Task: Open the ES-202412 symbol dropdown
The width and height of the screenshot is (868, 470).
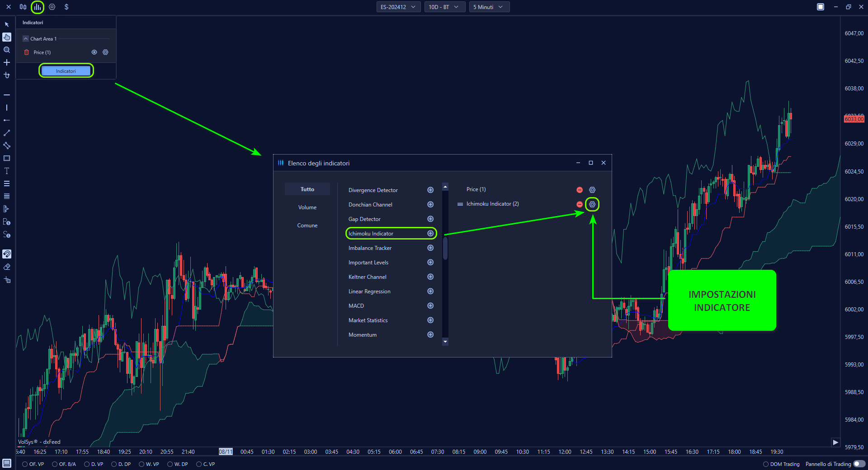Action: coord(398,7)
